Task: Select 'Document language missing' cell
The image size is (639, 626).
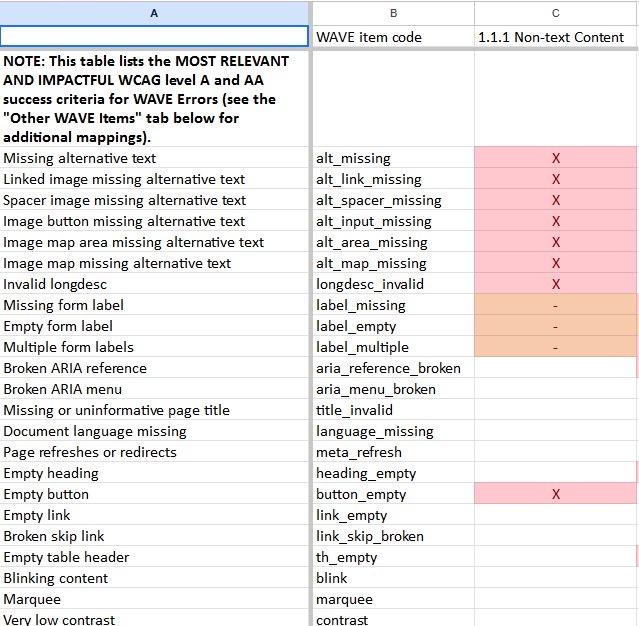Action: [x=154, y=431]
